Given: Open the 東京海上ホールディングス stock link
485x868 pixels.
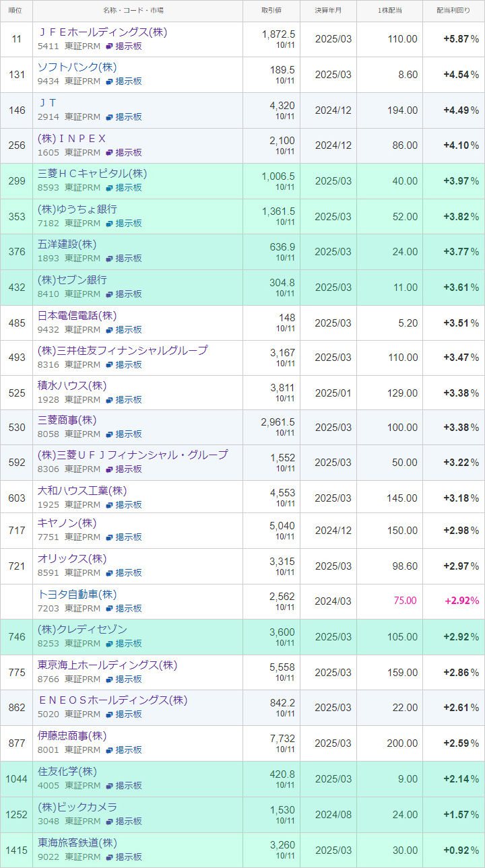Looking at the screenshot, I should pos(107,665).
